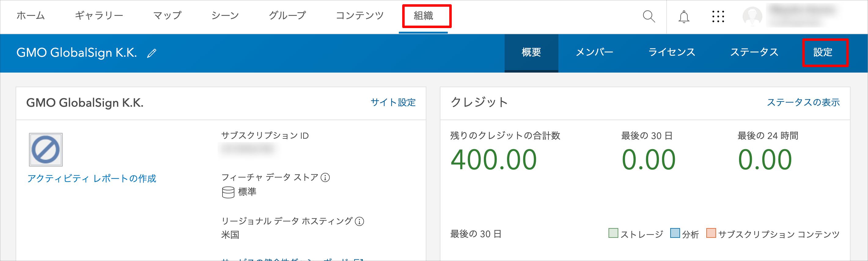Go to the コンテンツ page
Screen dimensions: 868x261
pyautogui.click(x=359, y=16)
